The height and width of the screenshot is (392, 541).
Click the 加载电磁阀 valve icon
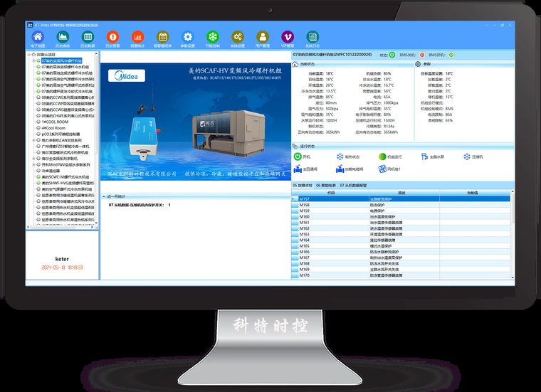tap(340, 169)
